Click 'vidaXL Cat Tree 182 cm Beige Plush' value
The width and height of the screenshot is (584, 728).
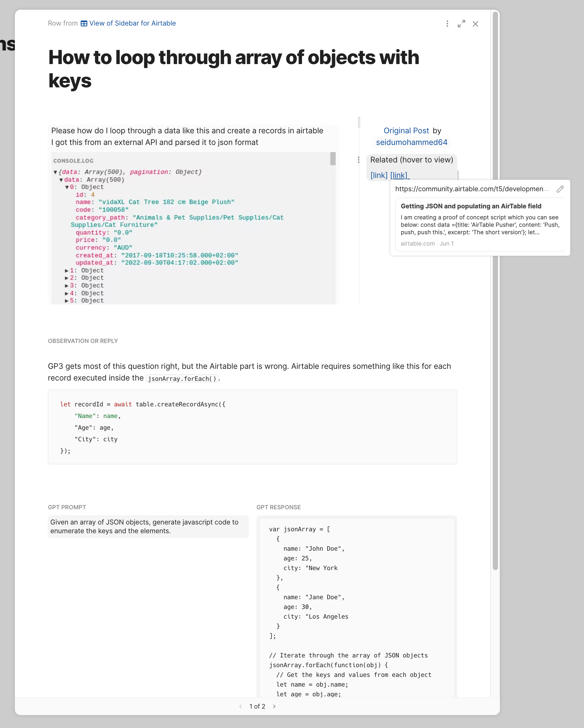click(166, 202)
